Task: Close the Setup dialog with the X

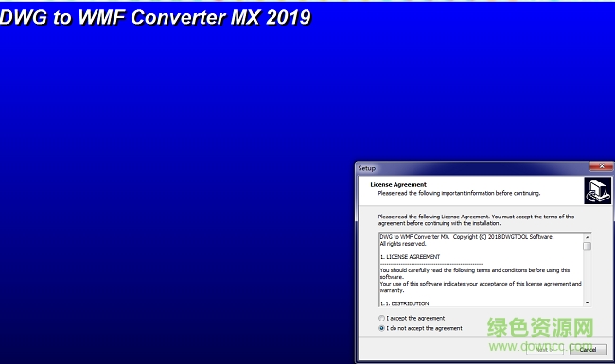Action: 601,166
